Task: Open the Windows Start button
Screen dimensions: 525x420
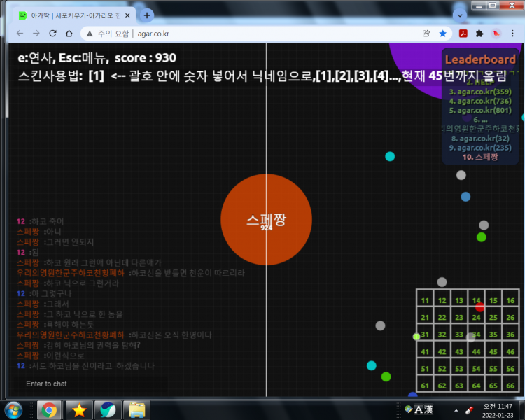Action: 13,410
